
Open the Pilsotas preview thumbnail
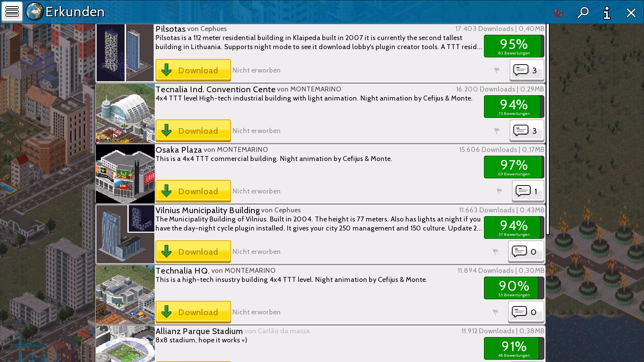pos(125,53)
